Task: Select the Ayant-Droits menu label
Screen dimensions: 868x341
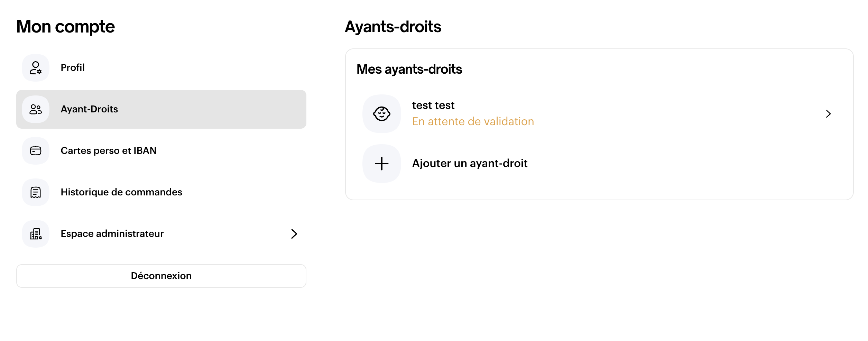Action: [x=89, y=109]
